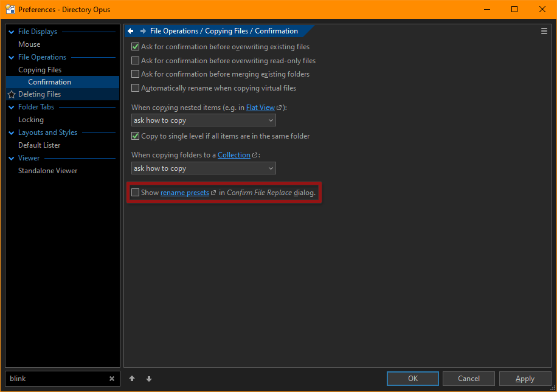
Task: Go to next search result with down arrow
Action: pyautogui.click(x=149, y=379)
